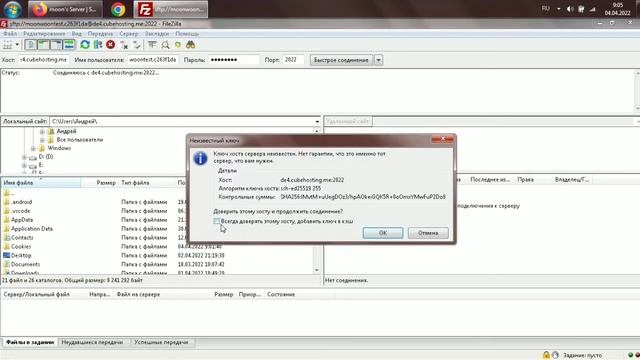Toggle the green synchronized browsing icon

pos(178,45)
